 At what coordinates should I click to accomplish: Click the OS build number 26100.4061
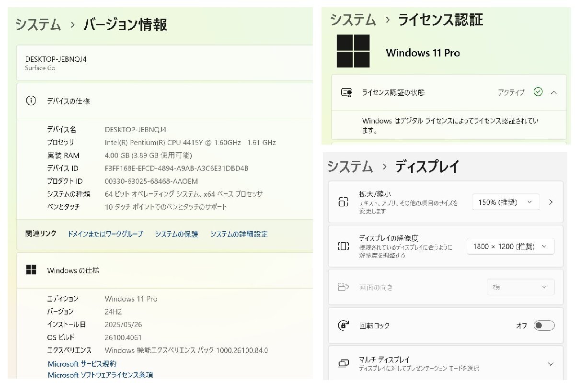(123, 337)
